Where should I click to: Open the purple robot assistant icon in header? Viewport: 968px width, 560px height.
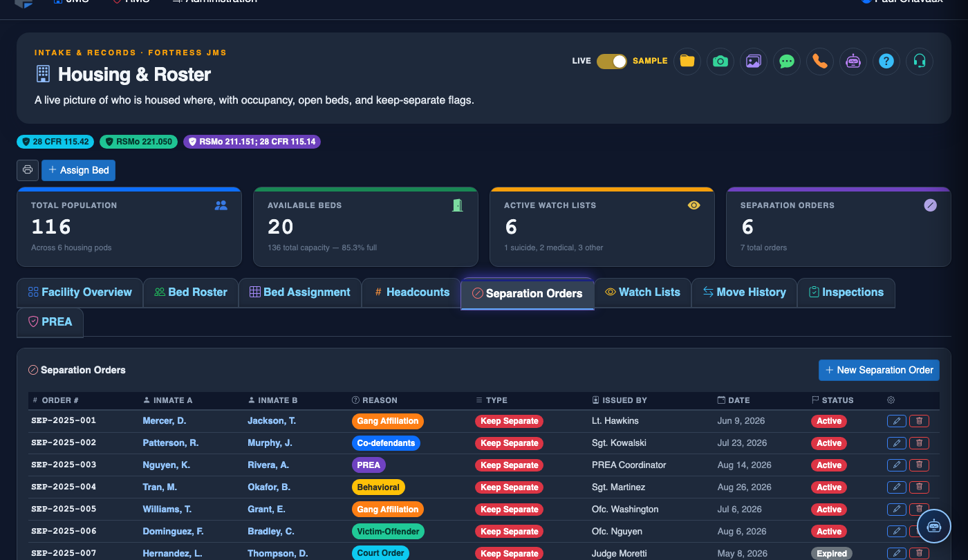click(853, 61)
